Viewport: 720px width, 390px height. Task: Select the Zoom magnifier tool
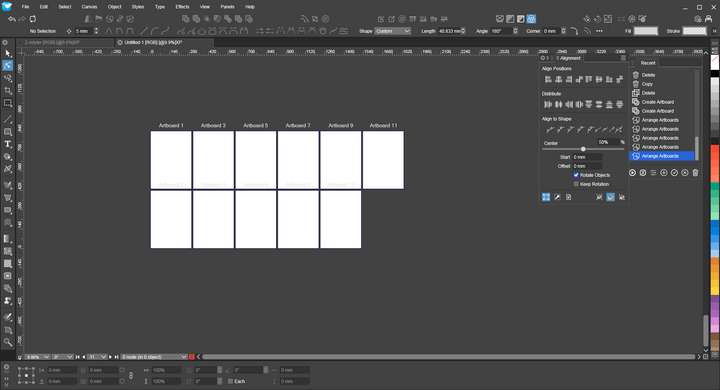7,342
